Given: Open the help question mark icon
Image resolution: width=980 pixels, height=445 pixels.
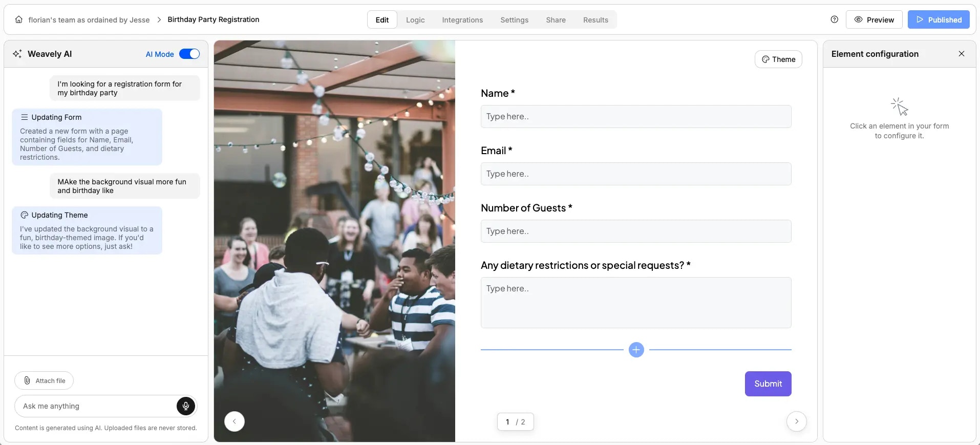Looking at the screenshot, I should click(x=835, y=19).
